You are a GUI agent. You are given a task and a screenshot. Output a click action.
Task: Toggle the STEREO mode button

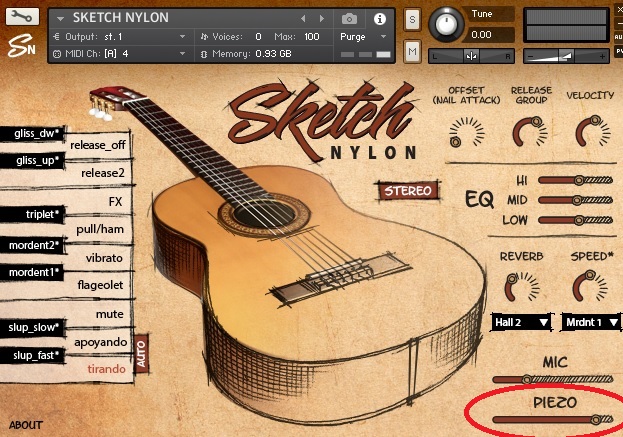pos(408,191)
